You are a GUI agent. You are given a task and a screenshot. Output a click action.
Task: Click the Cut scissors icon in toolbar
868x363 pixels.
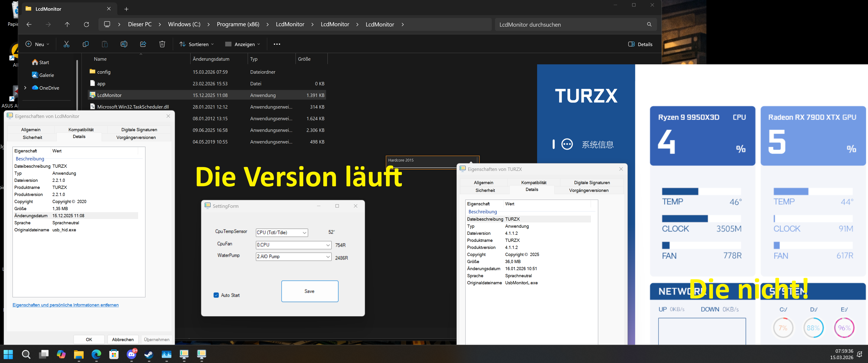[x=66, y=44]
